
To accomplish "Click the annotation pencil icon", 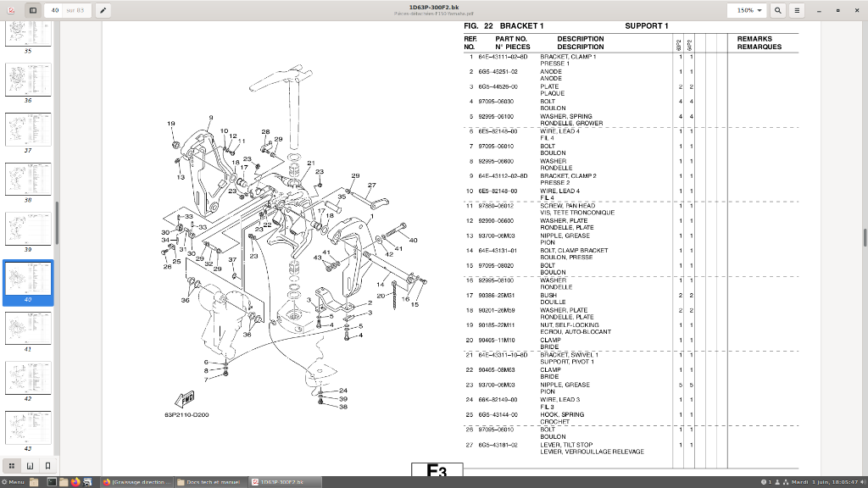I will pos(103,10).
